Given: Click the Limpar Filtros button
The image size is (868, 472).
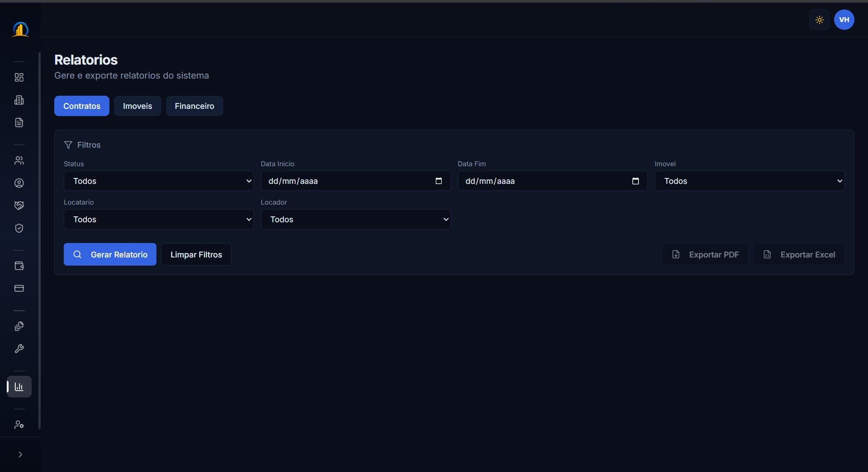Looking at the screenshot, I should 196,255.
